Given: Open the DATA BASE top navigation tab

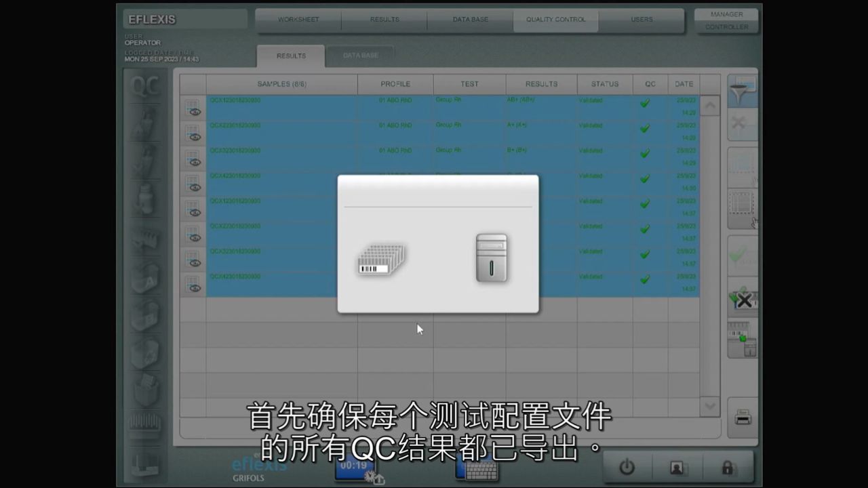Looking at the screenshot, I should point(471,20).
